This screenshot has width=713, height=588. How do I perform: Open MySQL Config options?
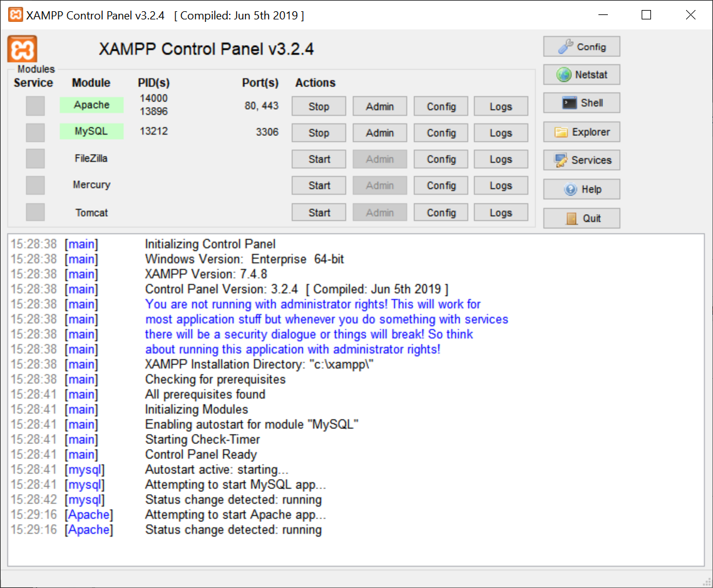coord(441,133)
